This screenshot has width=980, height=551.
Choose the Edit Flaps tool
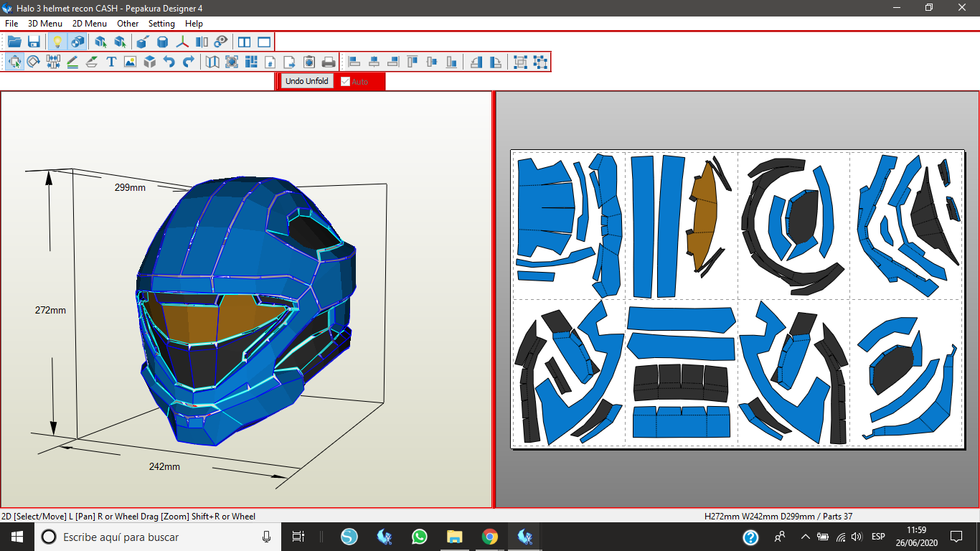[x=92, y=62]
